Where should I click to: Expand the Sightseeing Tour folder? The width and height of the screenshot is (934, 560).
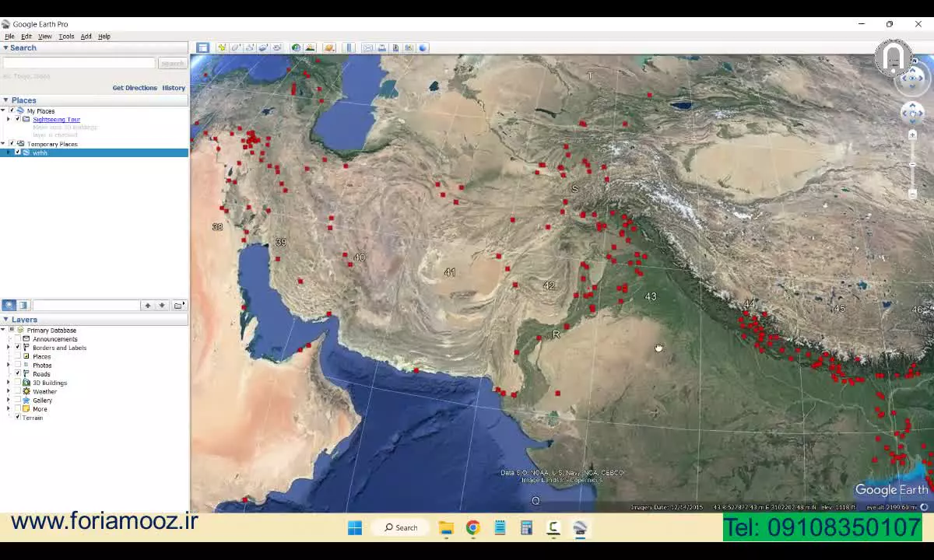(8, 119)
